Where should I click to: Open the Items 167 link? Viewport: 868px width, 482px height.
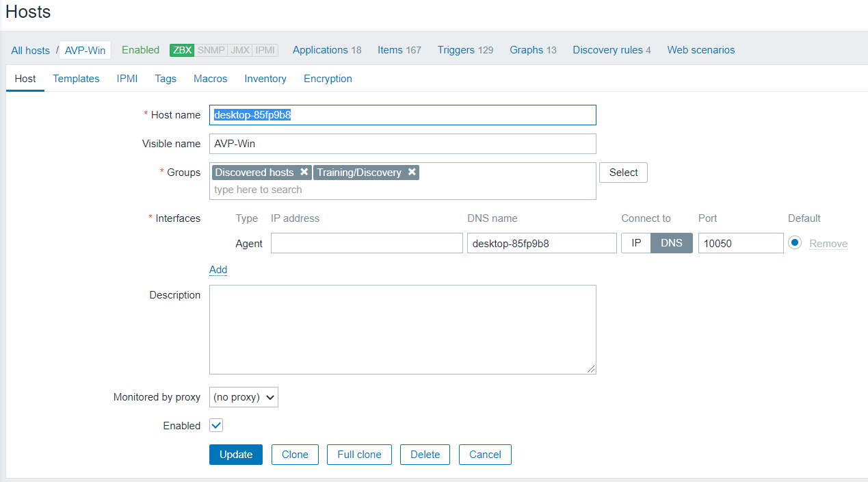pyautogui.click(x=399, y=50)
